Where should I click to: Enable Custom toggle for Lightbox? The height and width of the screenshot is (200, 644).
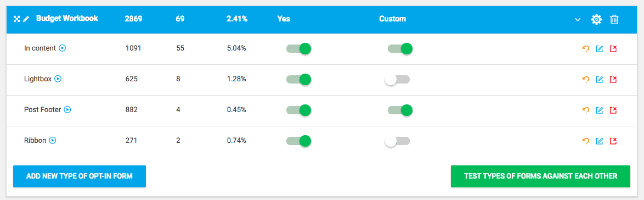pyautogui.click(x=397, y=80)
